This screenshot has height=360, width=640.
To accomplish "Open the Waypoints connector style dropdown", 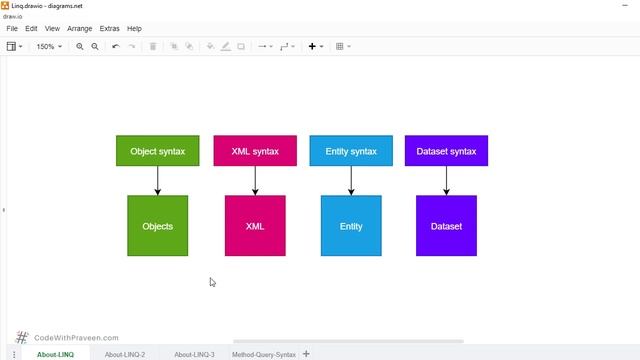I will 287,47.
